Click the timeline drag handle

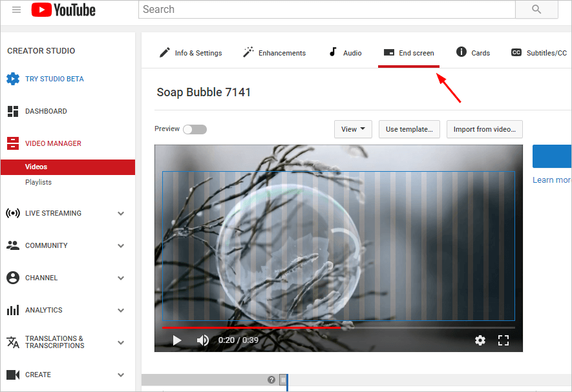point(283,380)
